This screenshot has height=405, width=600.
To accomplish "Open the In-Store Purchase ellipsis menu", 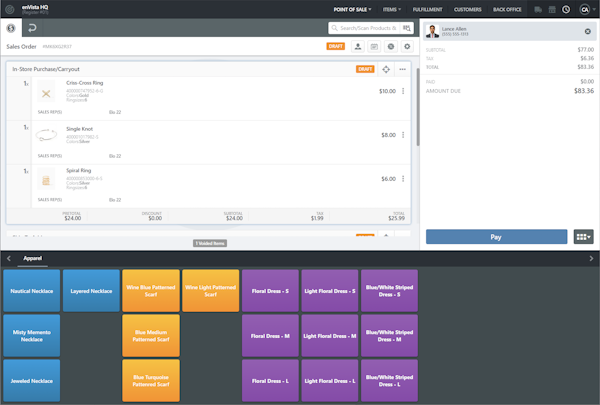I will click(403, 69).
